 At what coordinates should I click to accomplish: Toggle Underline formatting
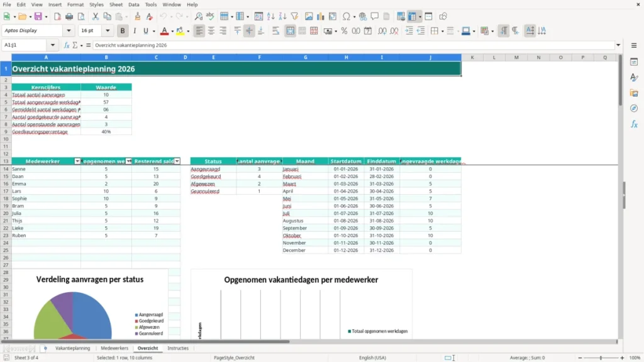145,31
